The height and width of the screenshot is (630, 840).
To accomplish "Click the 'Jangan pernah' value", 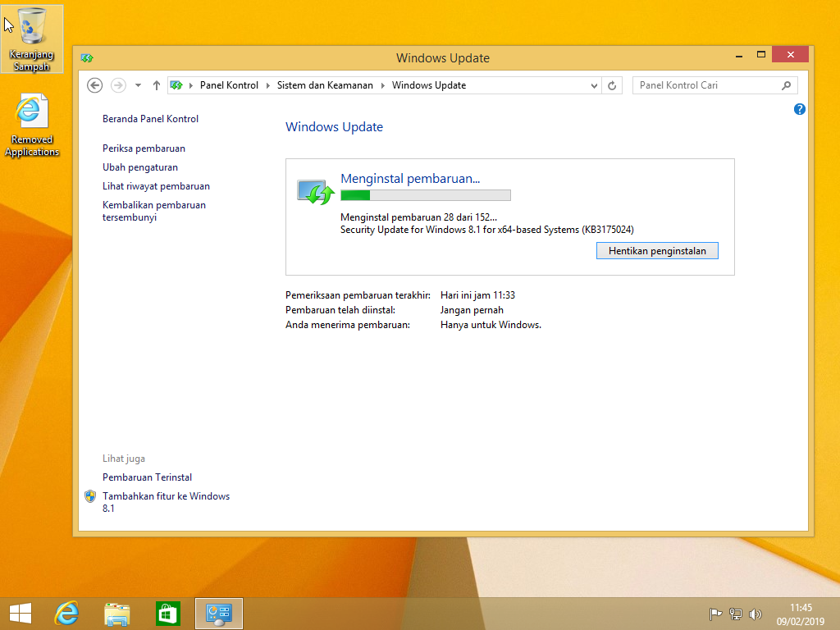I will (x=472, y=310).
